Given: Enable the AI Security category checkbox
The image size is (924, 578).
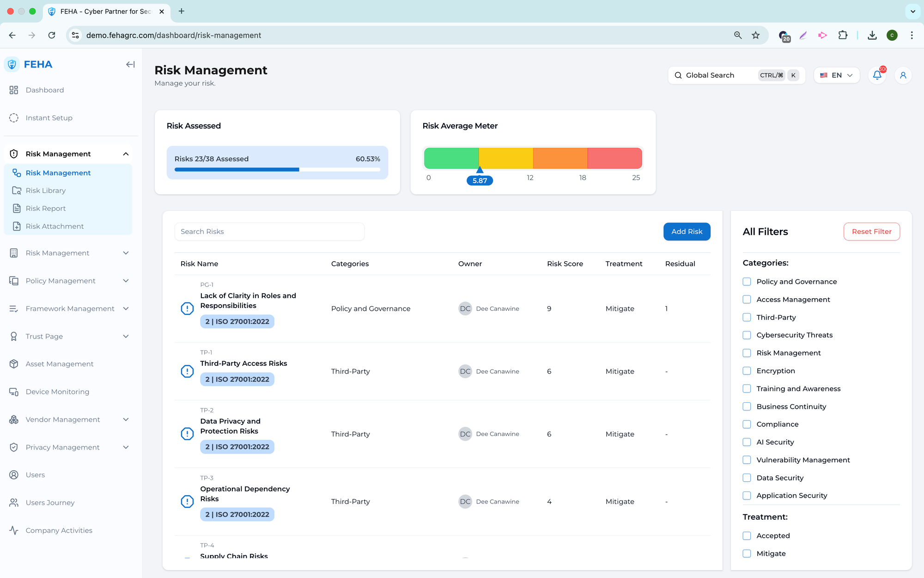Looking at the screenshot, I should (747, 442).
